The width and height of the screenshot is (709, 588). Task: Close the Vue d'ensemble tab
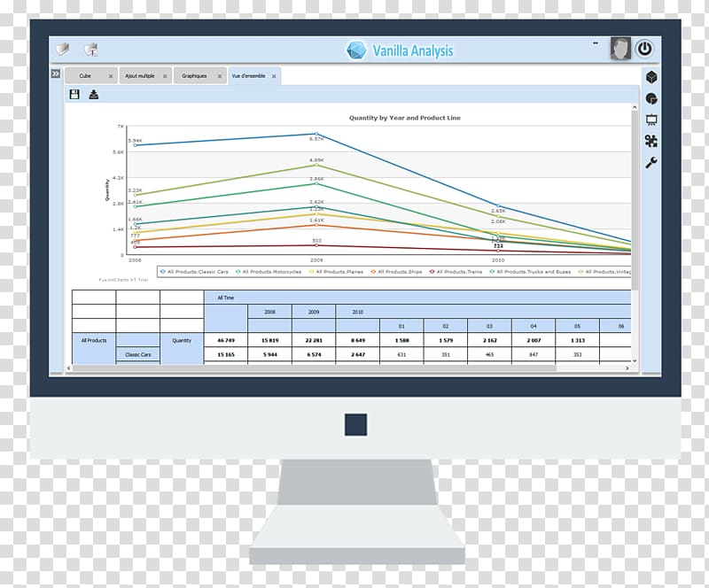(x=274, y=76)
